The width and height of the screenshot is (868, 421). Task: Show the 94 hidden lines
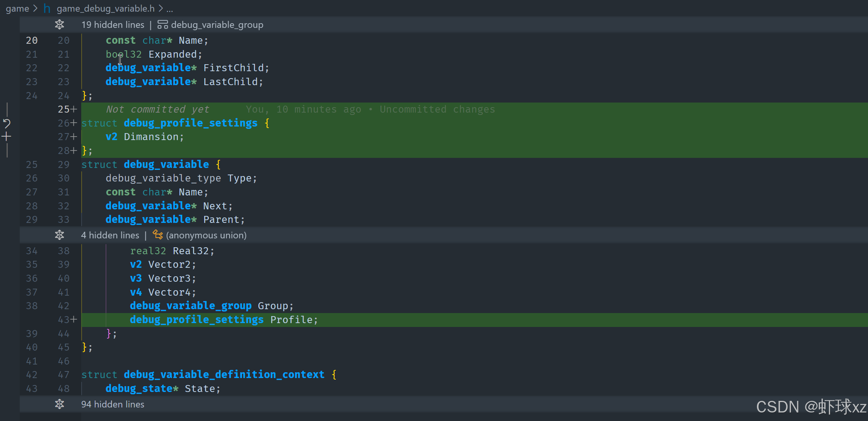[x=113, y=404]
